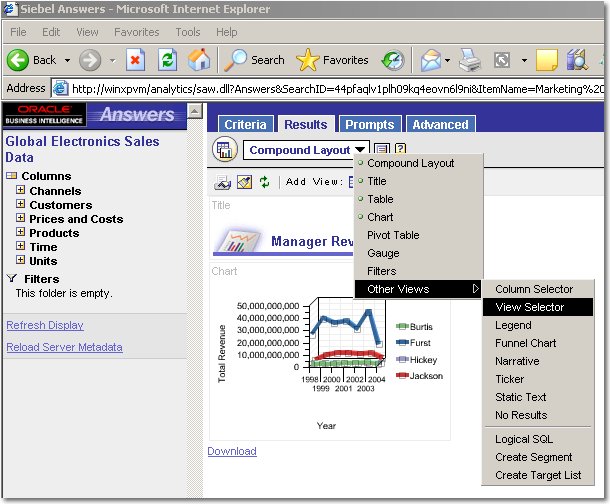The width and height of the screenshot is (610, 504).
Task: Click the Refresh Display link
Action: 45,325
